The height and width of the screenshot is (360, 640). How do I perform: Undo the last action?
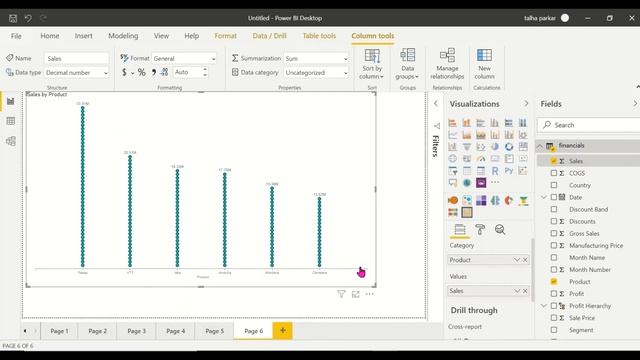[28, 18]
